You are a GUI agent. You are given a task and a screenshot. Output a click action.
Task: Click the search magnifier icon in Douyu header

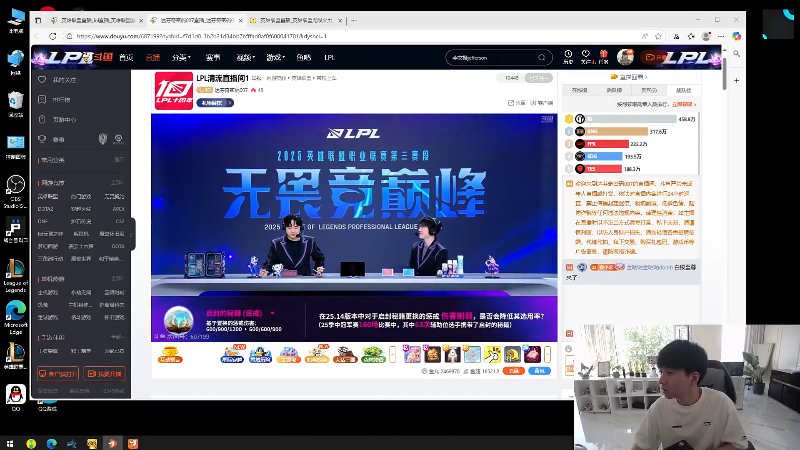tap(541, 58)
